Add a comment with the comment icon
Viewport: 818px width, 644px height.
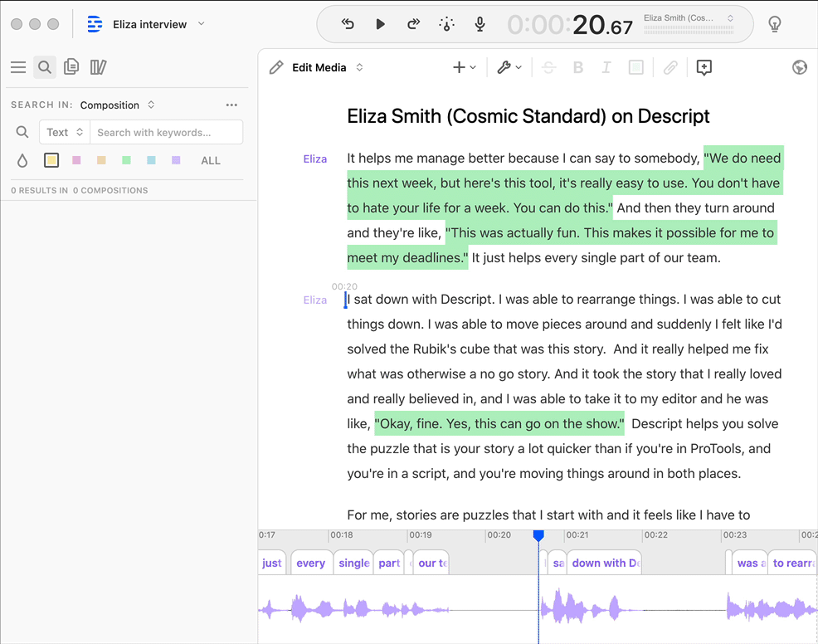[704, 67]
